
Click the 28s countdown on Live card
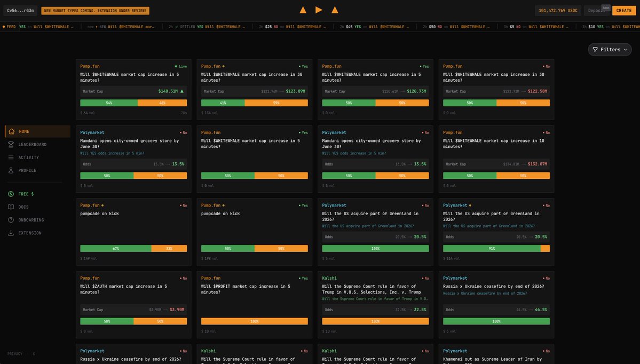pos(184,113)
